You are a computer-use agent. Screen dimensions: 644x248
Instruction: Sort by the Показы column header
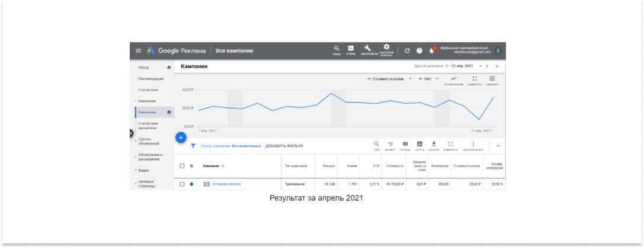tap(328, 166)
